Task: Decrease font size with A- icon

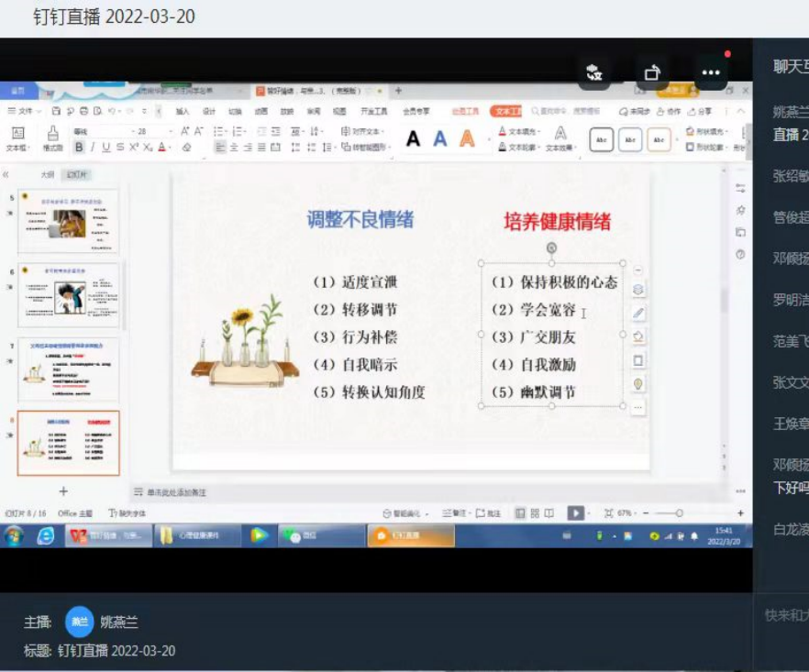Action: [199, 131]
